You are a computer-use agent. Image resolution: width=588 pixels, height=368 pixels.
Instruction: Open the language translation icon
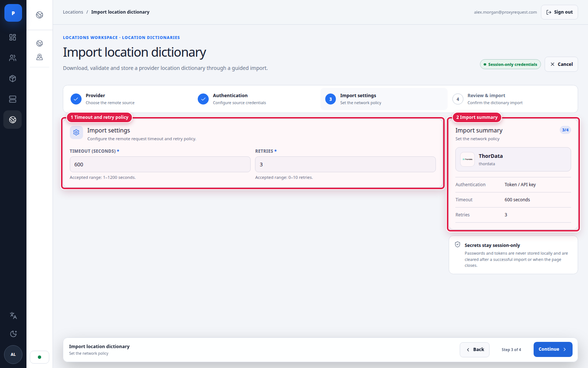[x=13, y=315]
